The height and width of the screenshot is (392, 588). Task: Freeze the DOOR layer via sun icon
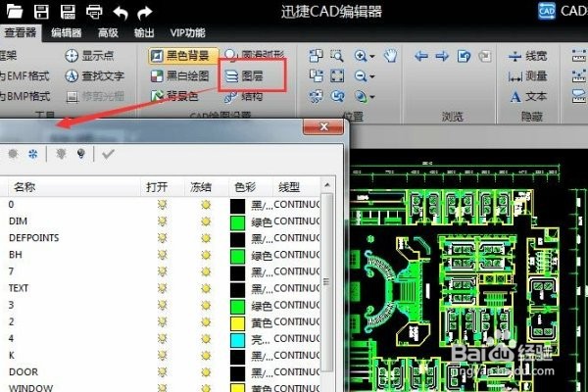206,371
